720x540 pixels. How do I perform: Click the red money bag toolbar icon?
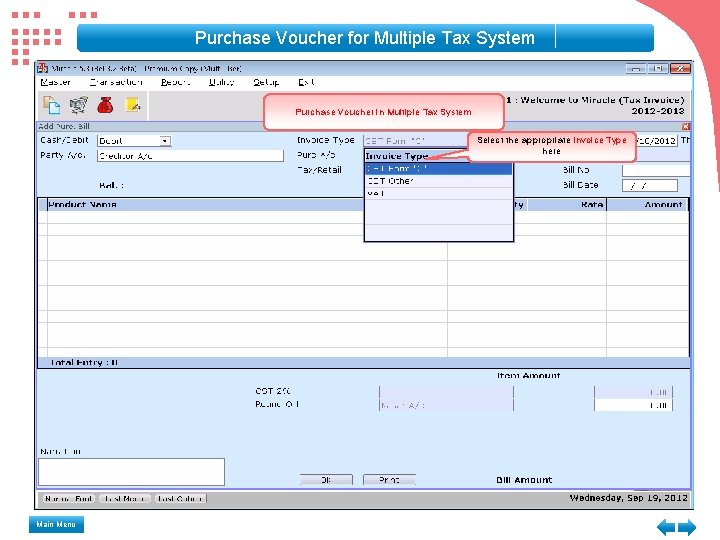105,105
